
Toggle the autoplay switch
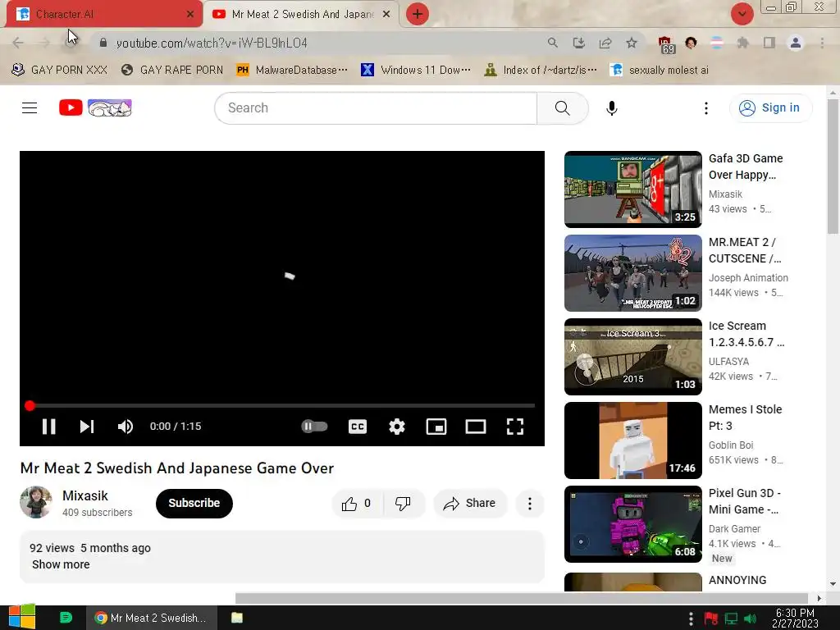[x=314, y=427]
